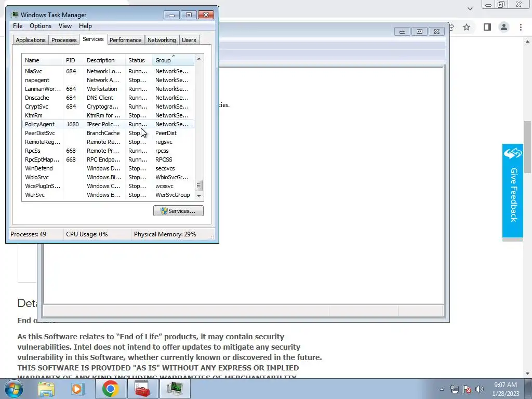Open the red toolbox app in taskbar
Screen dimensions: 532x399
(142, 389)
